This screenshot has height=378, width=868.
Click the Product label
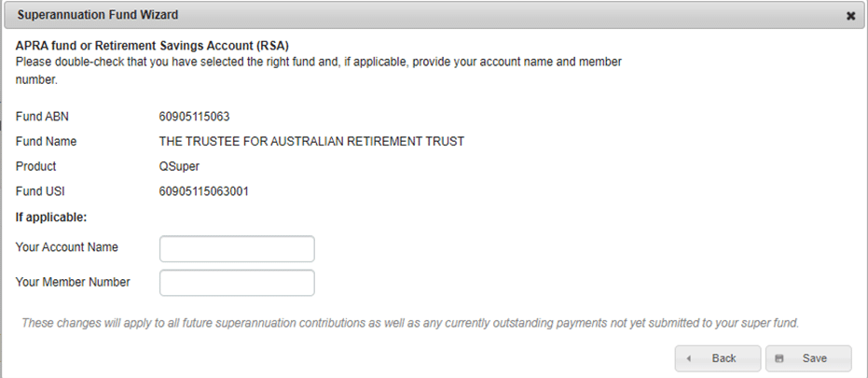pos(36,167)
